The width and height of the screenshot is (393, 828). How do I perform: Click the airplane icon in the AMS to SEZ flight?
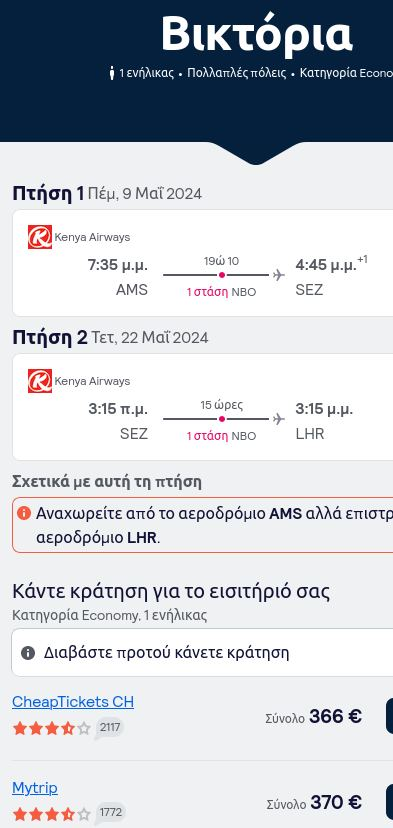coord(279,275)
